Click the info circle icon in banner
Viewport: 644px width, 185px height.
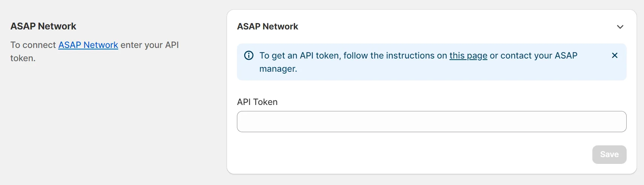pyautogui.click(x=249, y=55)
